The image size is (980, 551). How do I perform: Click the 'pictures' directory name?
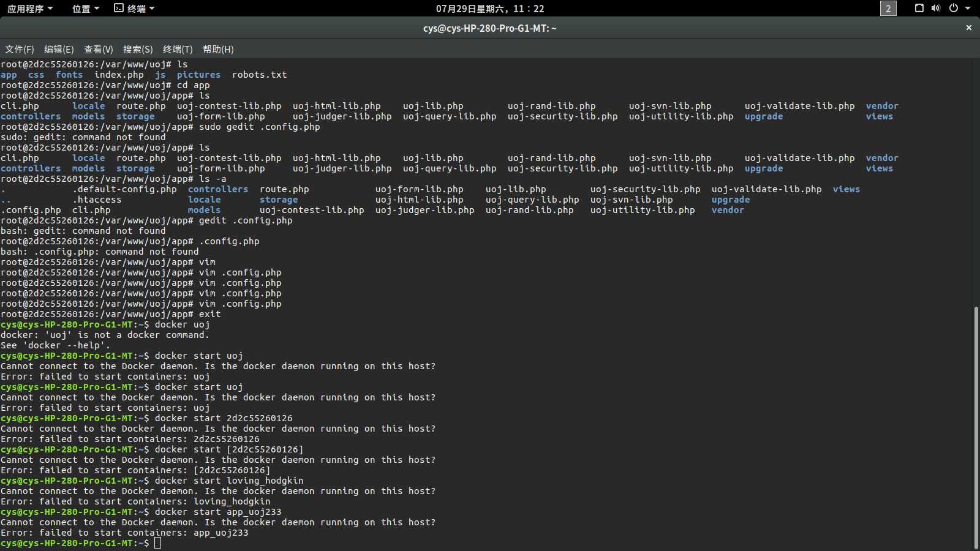[x=198, y=75]
